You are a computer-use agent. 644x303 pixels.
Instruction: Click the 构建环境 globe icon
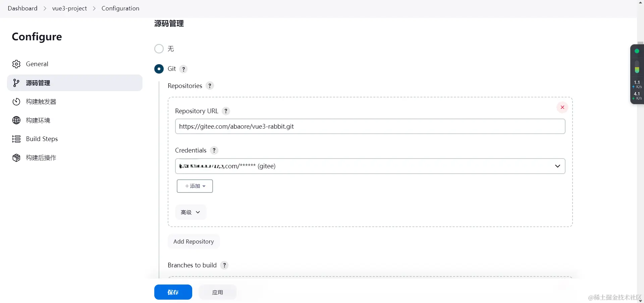[x=16, y=120]
